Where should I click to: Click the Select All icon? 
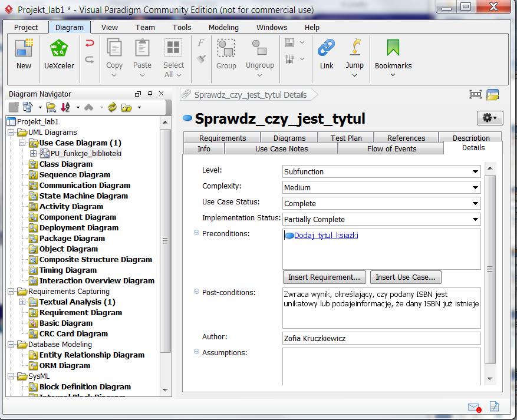(173, 47)
